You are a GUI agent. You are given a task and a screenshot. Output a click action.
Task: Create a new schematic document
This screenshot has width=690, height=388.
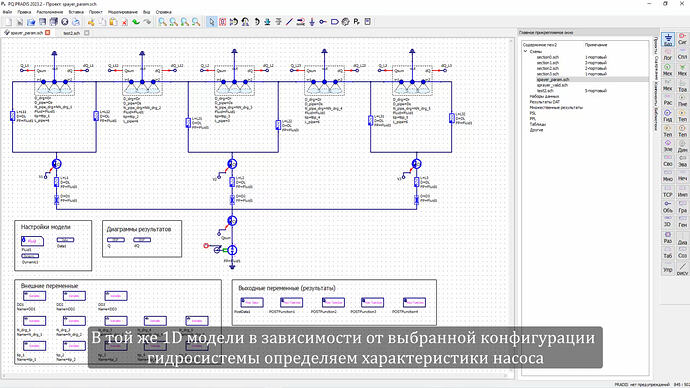pyautogui.click(x=8, y=22)
